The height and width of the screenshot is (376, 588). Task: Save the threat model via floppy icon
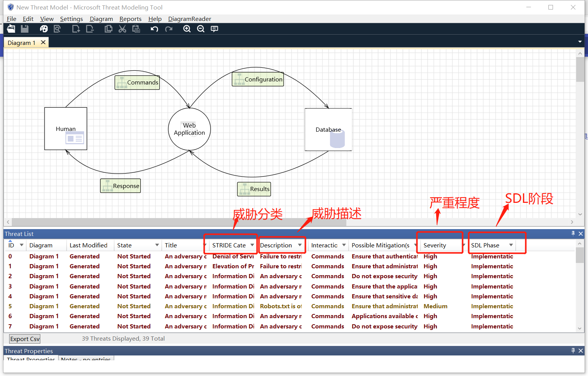pos(25,29)
